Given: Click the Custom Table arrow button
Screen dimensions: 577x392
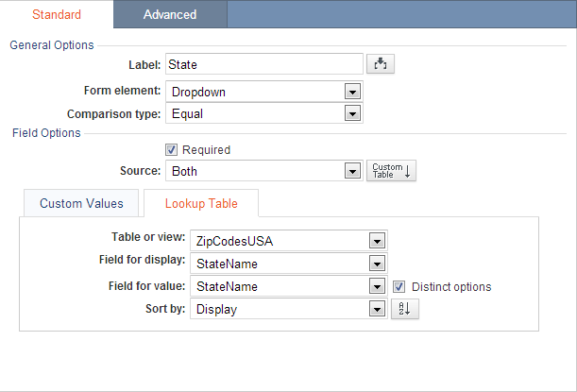Looking at the screenshot, I should coord(391,171).
